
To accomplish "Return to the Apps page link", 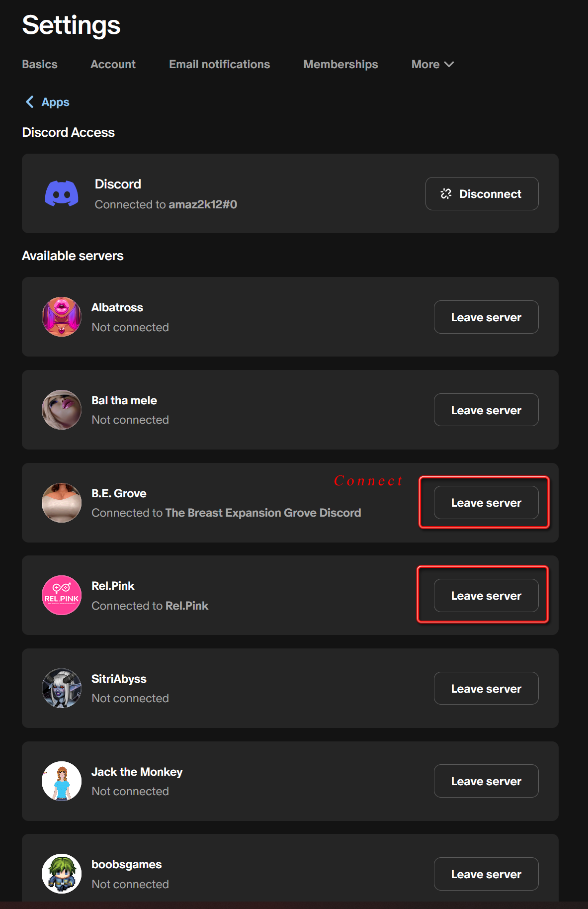I will [55, 102].
